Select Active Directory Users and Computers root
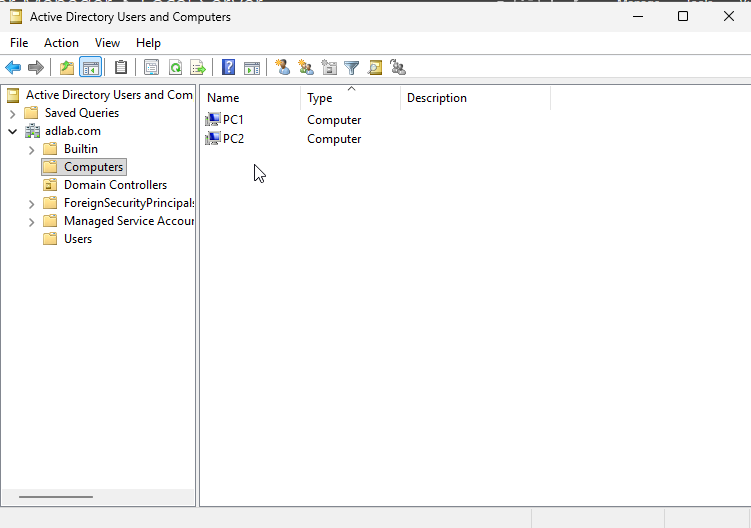The height and width of the screenshot is (528, 751). (109, 95)
